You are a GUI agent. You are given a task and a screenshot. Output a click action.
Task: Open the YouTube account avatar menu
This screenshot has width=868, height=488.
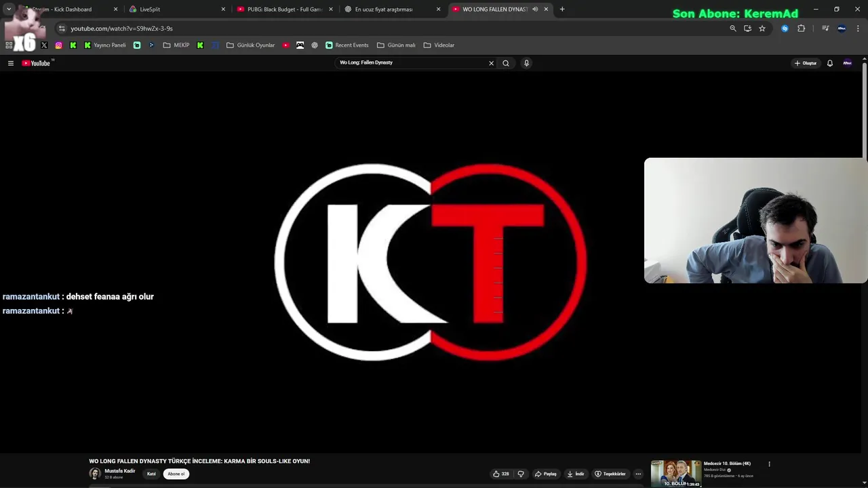(847, 63)
